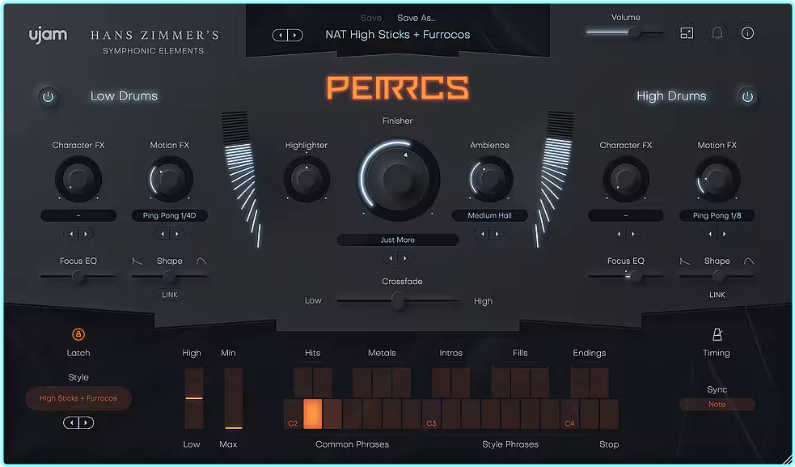Click the large Finisher knob

pyautogui.click(x=398, y=179)
